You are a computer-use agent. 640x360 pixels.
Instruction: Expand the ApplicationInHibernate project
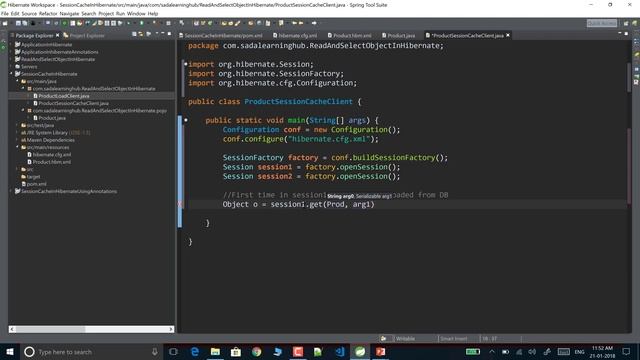[11, 44]
